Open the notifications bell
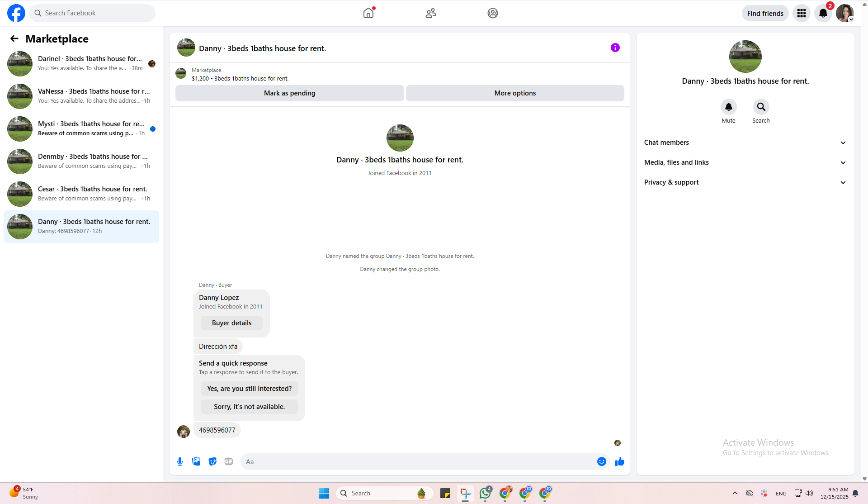868x504 pixels. coord(823,13)
